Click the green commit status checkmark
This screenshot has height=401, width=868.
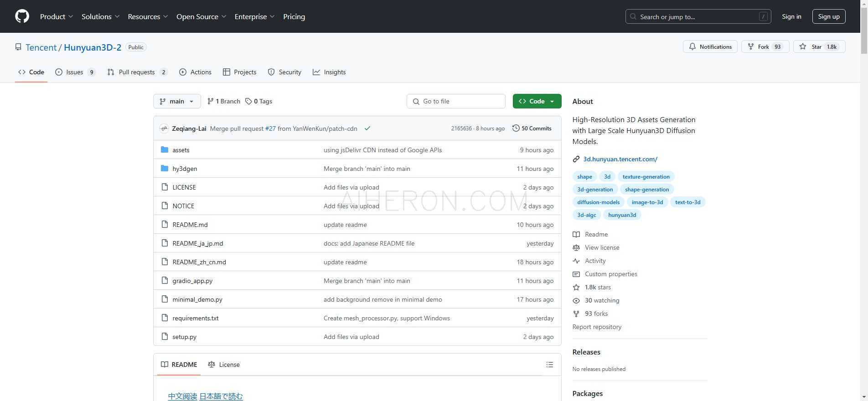pos(367,129)
